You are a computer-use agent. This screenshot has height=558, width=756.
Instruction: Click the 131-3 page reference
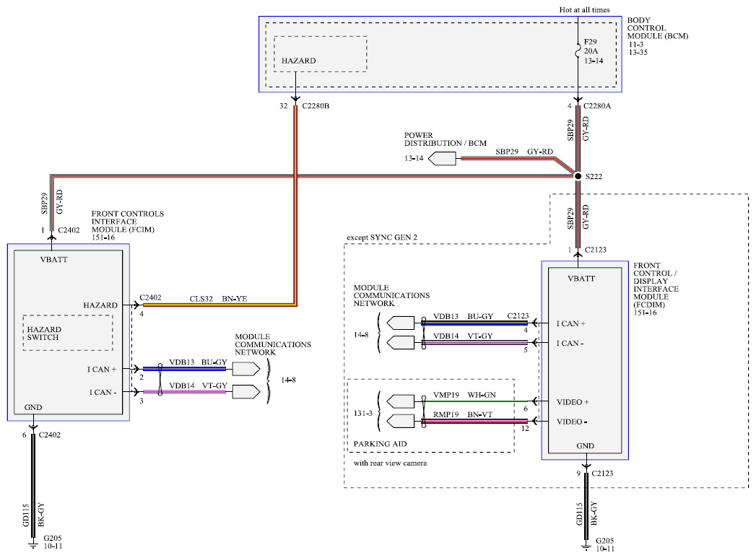[x=362, y=414]
